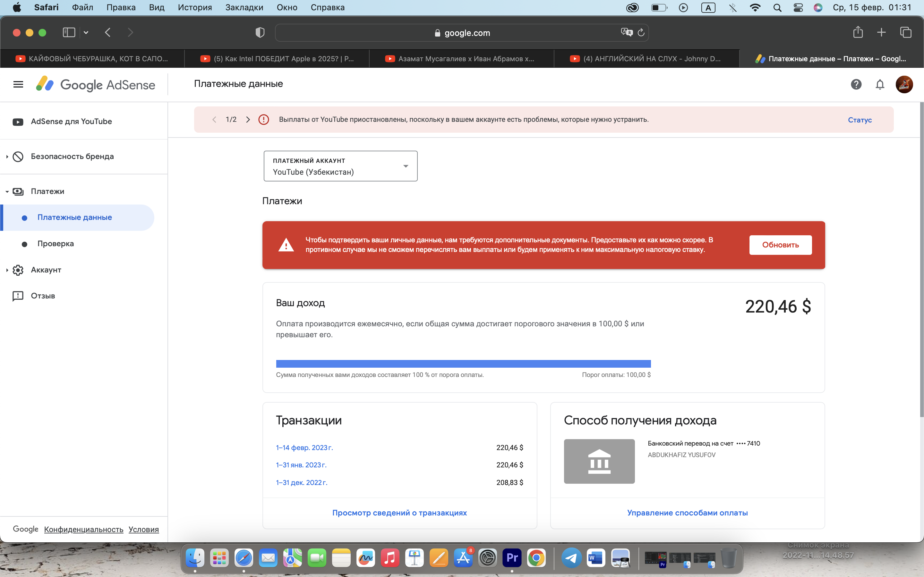Viewport: 924px width, 577px height.
Task: Click the Google AdSense logo
Action: click(96, 84)
